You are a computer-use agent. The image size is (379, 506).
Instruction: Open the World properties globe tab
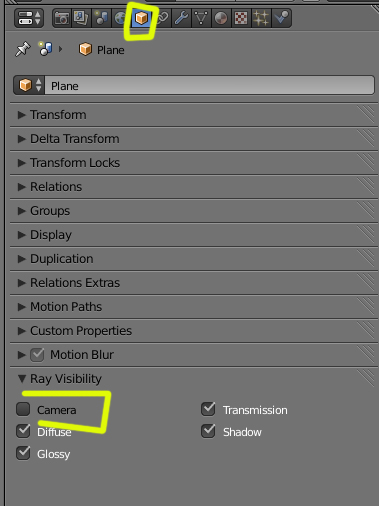click(120, 18)
